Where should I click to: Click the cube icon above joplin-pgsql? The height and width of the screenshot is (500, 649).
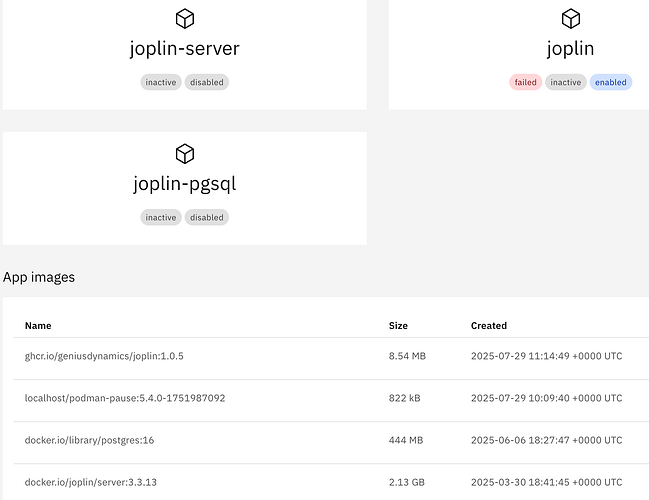pyautogui.click(x=185, y=154)
